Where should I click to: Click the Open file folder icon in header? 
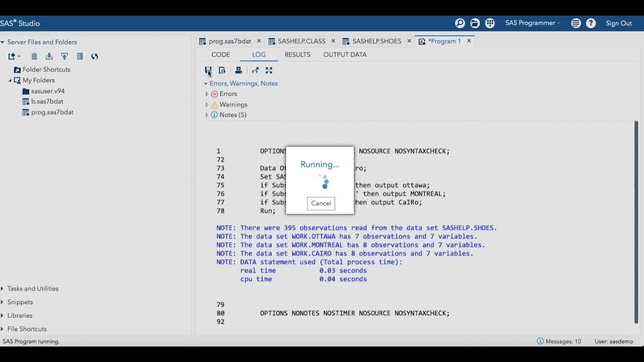pyautogui.click(x=475, y=23)
